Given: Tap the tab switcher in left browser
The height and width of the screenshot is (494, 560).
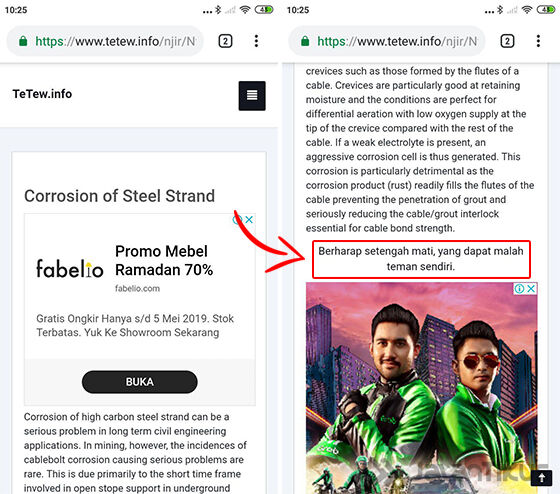Looking at the screenshot, I should point(225,41).
